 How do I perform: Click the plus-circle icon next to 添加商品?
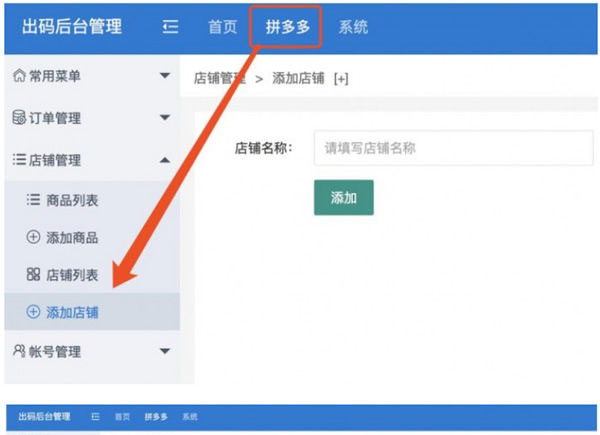[33, 237]
